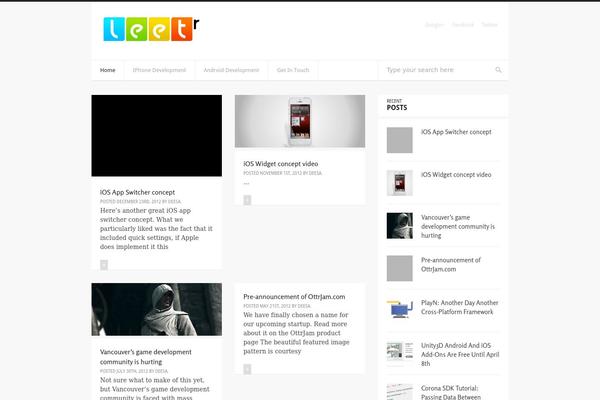Select recent post 'iOS Widget concept video' in sidebar
The width and height of the screenshot is (600, 400).
(x=456, y=175)
